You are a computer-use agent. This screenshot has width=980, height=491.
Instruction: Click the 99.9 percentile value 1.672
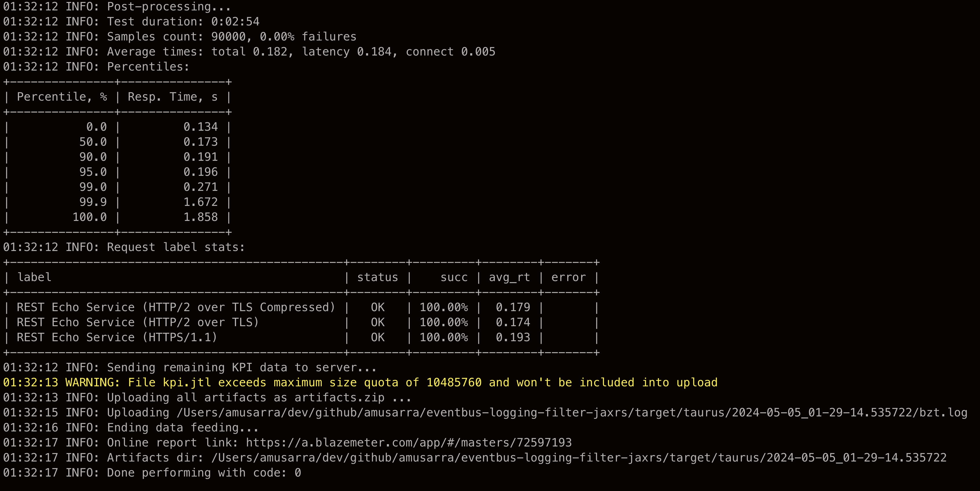(200, 202)
